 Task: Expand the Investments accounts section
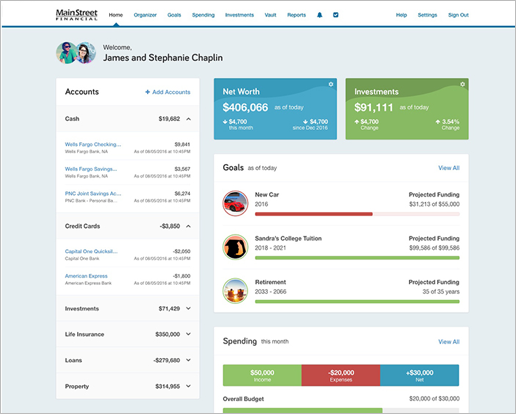(188, 309)
